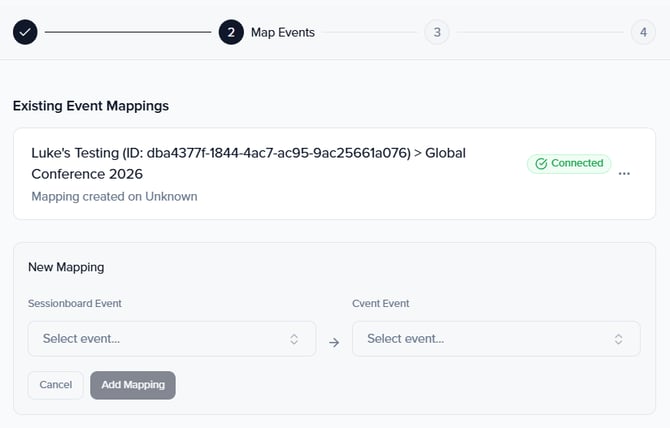The height and width of the screenshot is (428, 670).
Task: Open the three-dot menu for existing mapping
Action: (x=625, y=174)
